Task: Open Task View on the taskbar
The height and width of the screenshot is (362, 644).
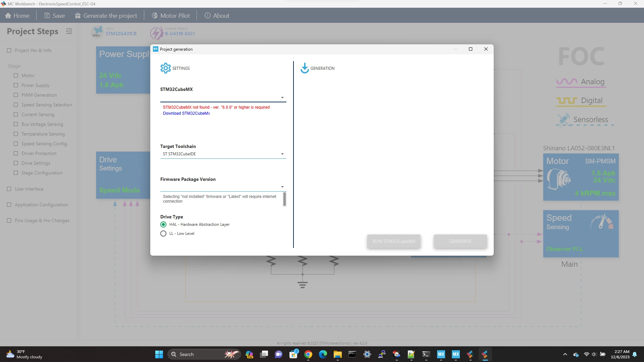Action: [x=264, y=354]
